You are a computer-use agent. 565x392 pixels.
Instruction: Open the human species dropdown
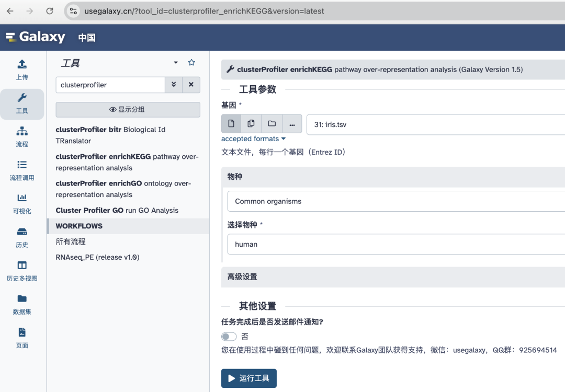[396, 244]
